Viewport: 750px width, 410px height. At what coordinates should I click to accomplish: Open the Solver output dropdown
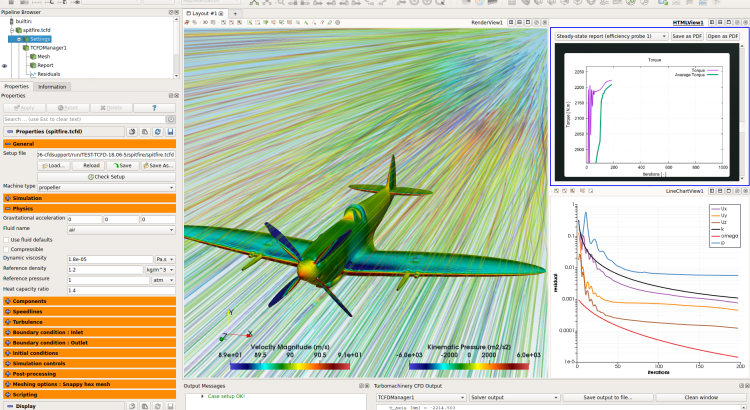coord(514,398)
